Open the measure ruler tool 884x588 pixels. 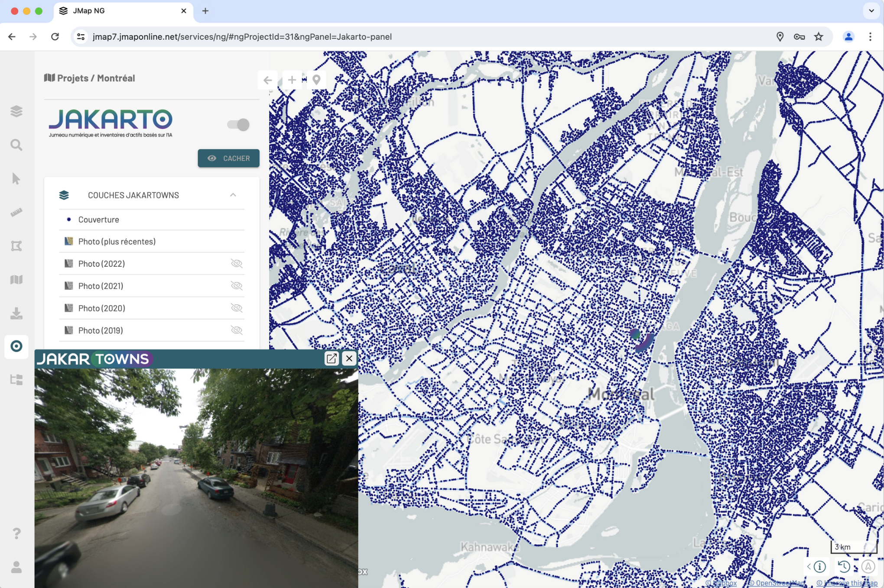tap(16, 212)
